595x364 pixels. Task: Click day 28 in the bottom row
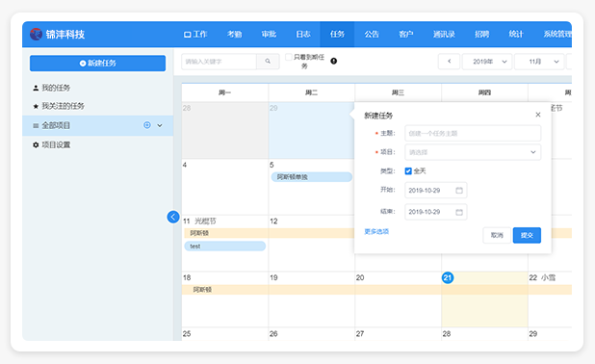point(447,333)
